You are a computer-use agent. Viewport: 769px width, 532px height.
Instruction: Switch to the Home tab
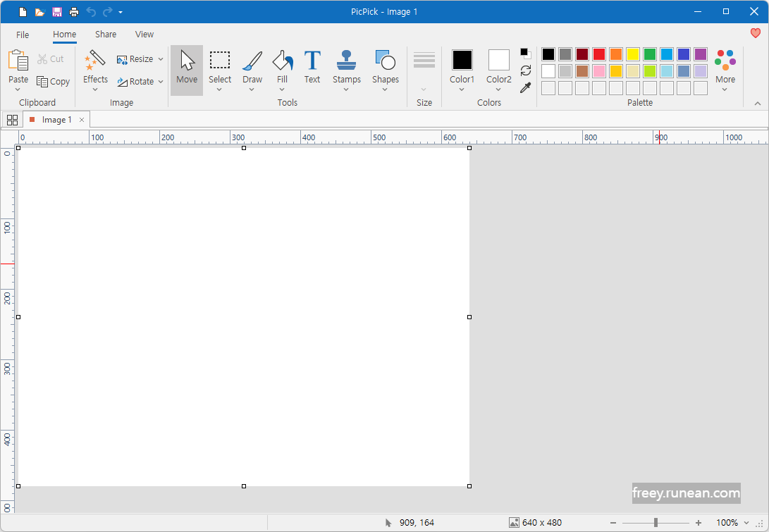64,35
